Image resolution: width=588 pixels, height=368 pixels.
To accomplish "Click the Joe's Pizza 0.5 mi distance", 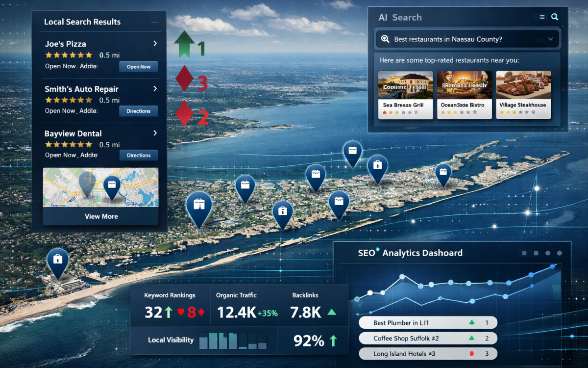I will tap(109, 55).
